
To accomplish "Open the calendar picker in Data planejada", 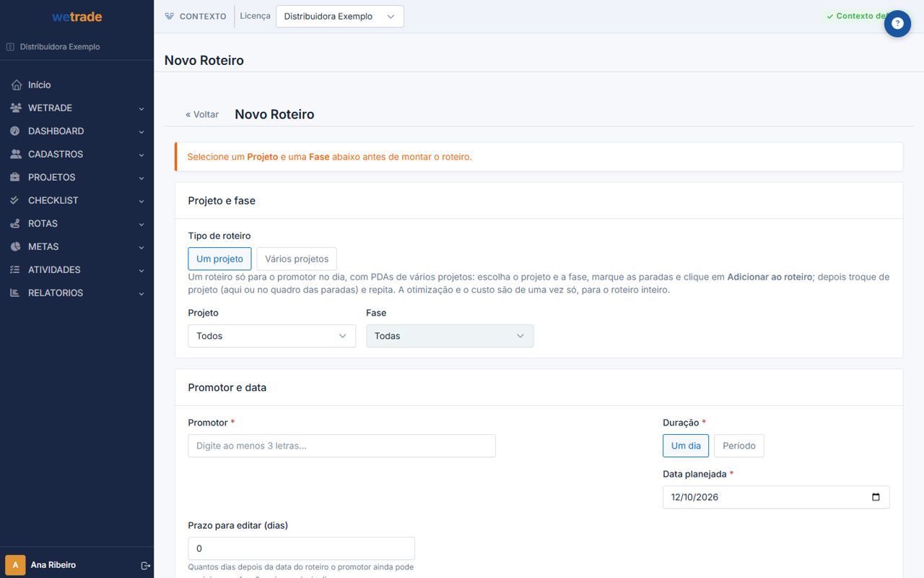I will pyautogui.click(x=876, y=497).
